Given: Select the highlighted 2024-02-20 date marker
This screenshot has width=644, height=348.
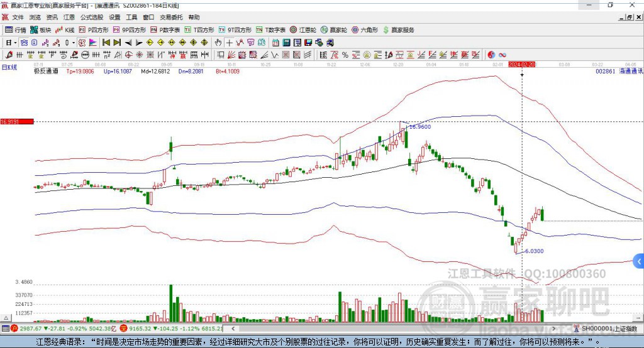Looking at the screenshot, I should click(521, 65).
